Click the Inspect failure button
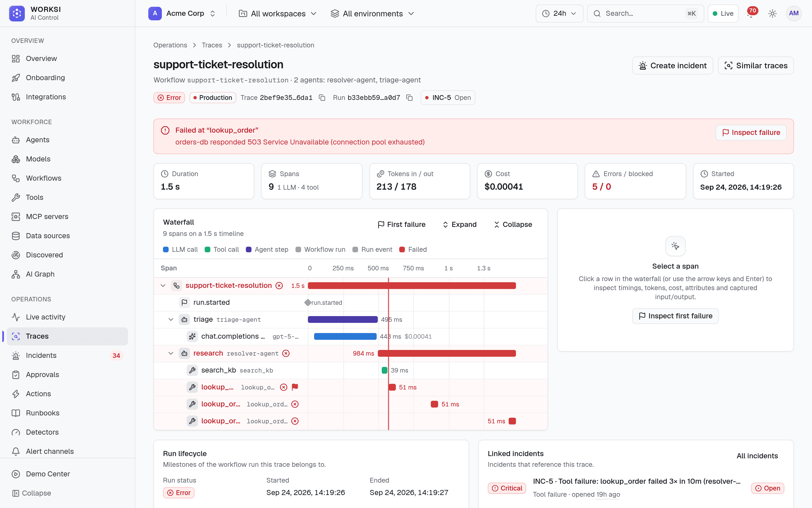 [751, 133]
